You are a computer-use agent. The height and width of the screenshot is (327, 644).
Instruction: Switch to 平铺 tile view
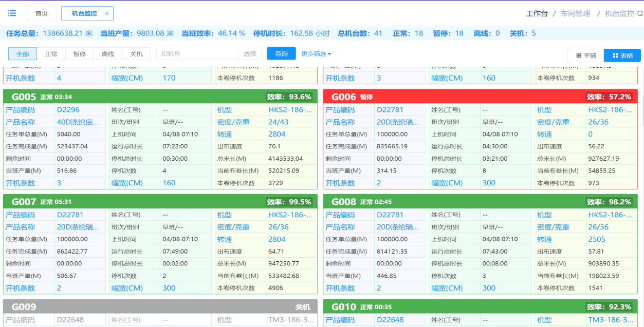[586, 55]
